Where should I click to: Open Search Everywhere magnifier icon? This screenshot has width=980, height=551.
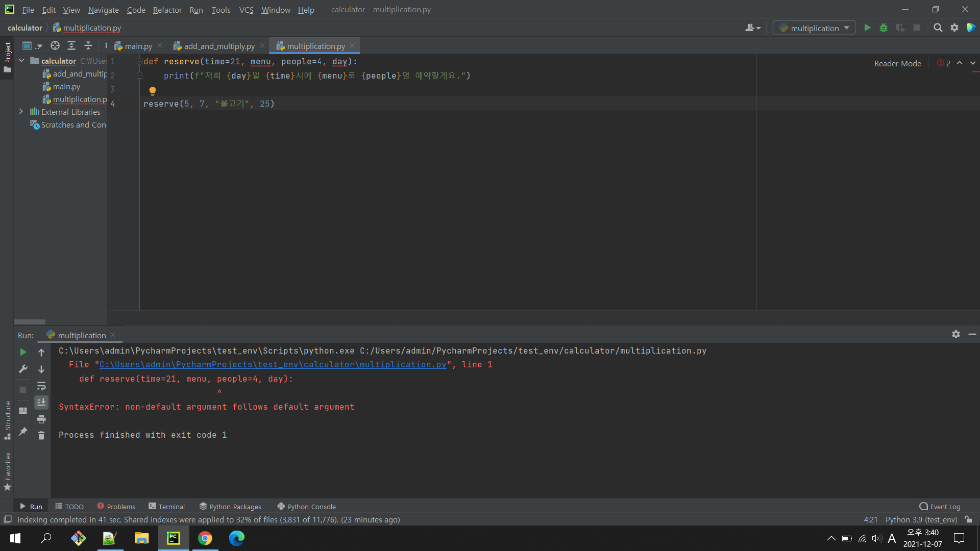point(938,28)
